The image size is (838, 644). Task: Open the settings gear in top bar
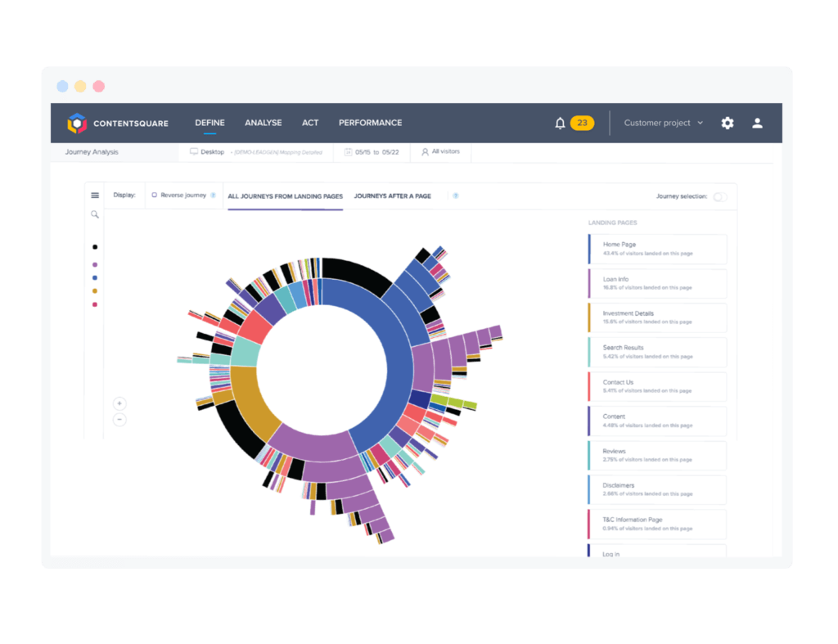728,123
